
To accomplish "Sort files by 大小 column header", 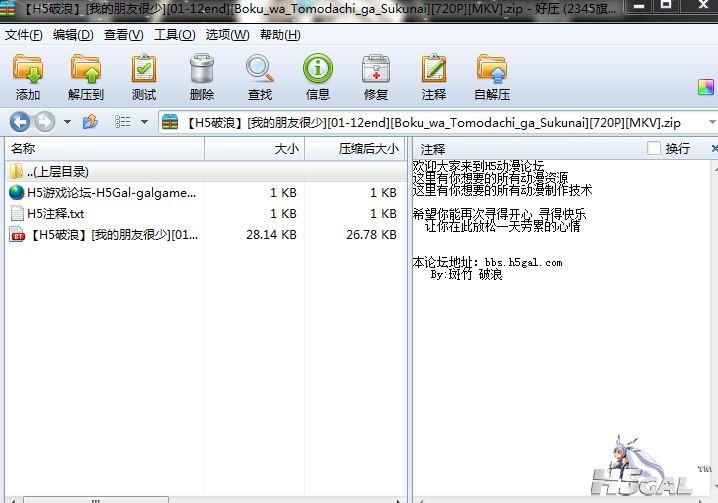I will (x=286, y=148).
